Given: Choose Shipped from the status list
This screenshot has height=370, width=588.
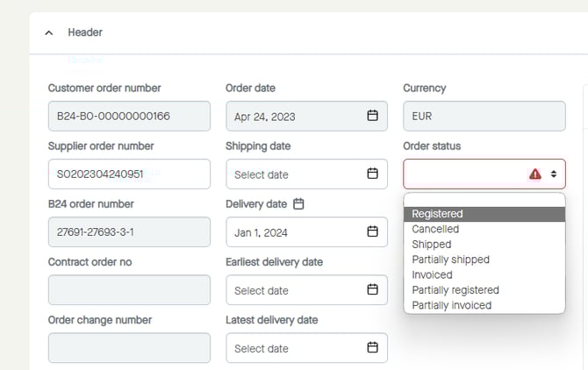Looking at the screenshot, I should point(431,245).
